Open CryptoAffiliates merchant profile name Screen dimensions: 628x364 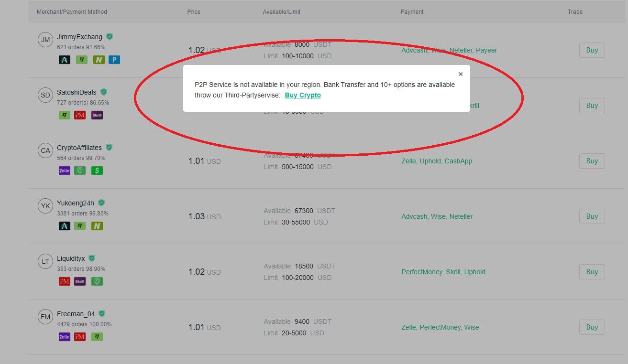point(79,148)
